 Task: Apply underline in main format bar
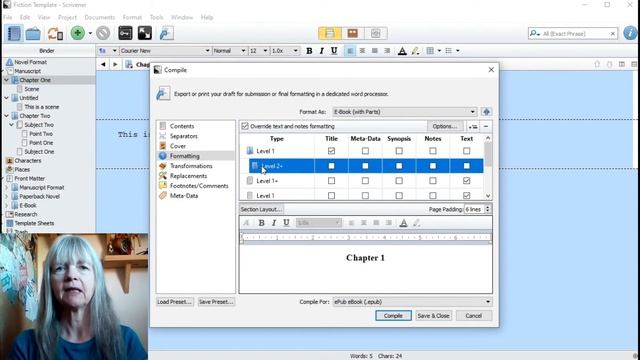point(334,51)
